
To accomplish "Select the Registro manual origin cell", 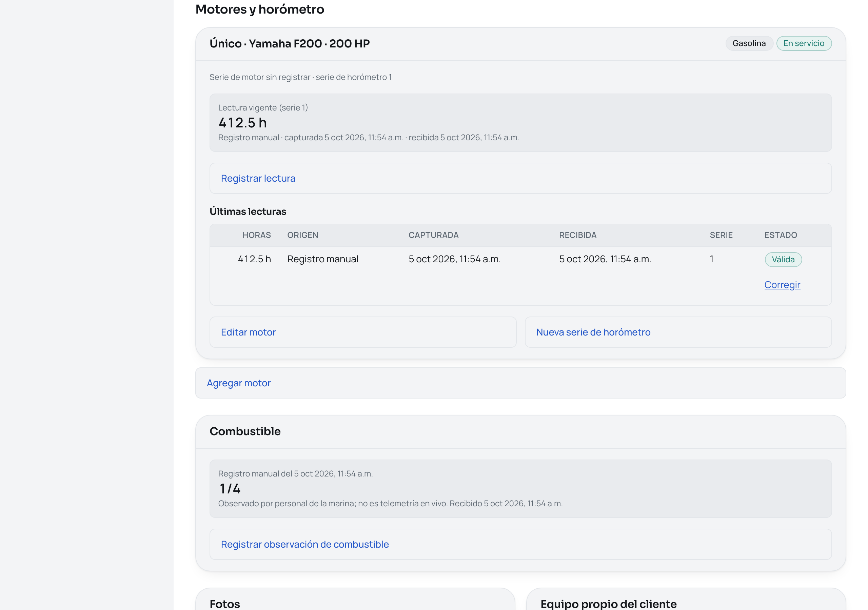I will point(322,259).
